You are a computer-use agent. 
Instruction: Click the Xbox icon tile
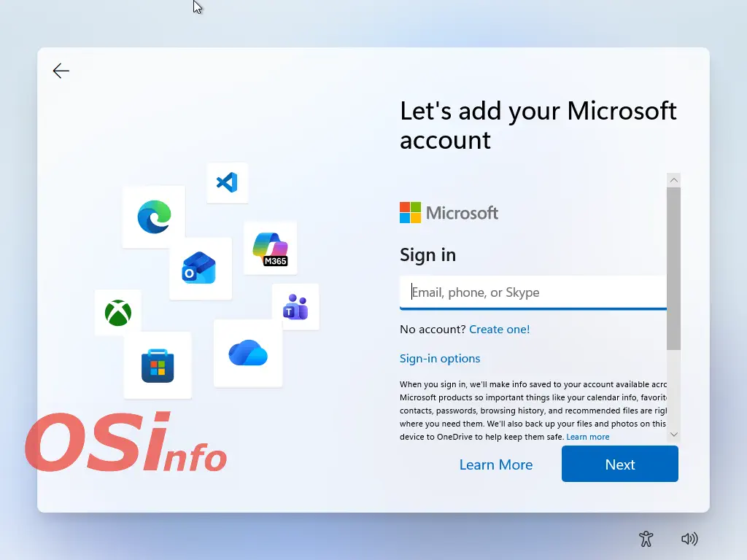[x=117, y=313]
